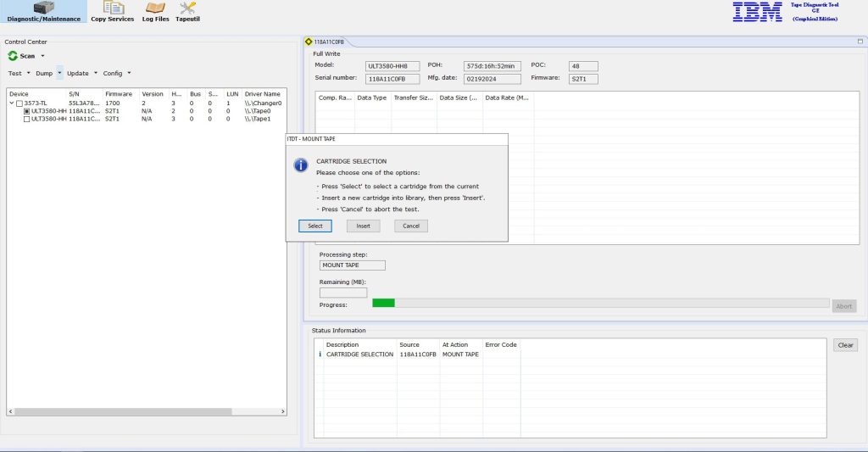
Task: Click the green Progress bar
Action: (x=384, y=303)
